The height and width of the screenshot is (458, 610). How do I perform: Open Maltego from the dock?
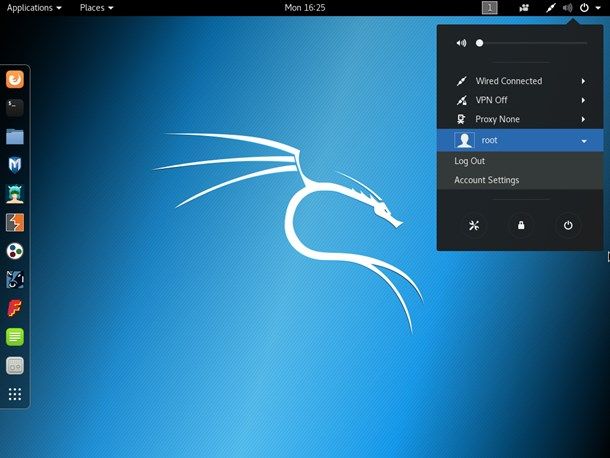coord(15,279)
